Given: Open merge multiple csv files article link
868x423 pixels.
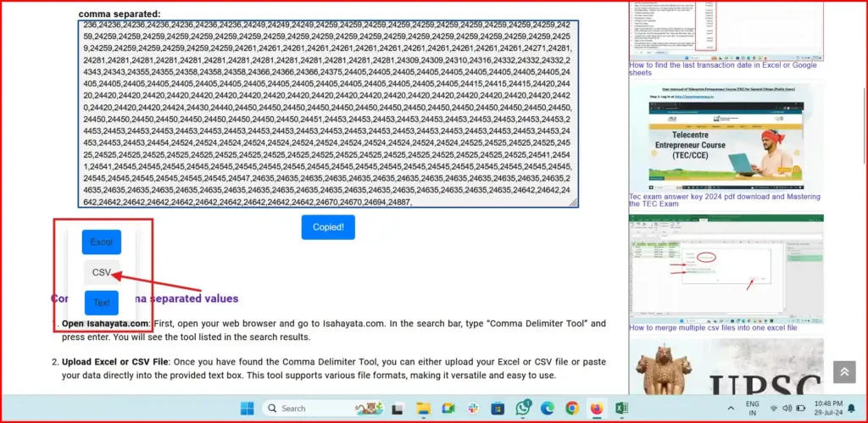Looking at the screenshot, I should (712, 327).
